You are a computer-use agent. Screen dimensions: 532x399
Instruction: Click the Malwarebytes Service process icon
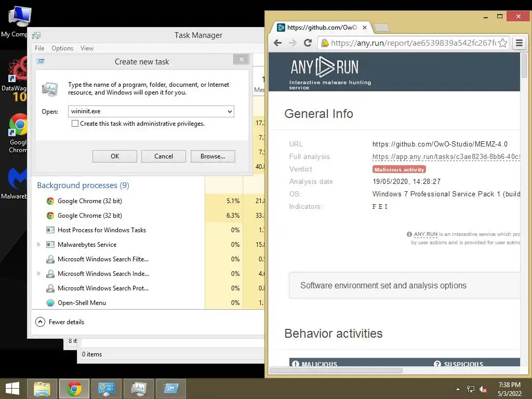tap(50, 245)
